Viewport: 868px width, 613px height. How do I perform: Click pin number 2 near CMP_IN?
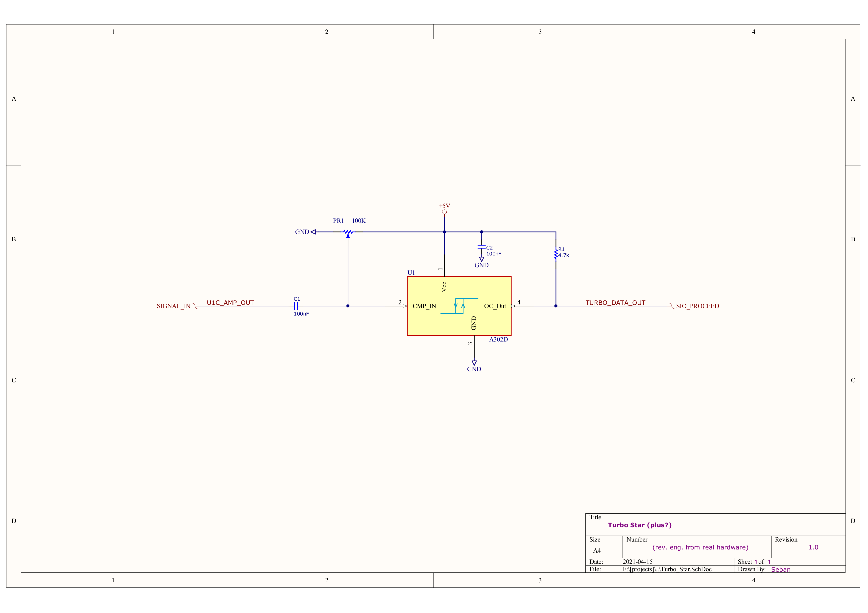pos(400,302)
